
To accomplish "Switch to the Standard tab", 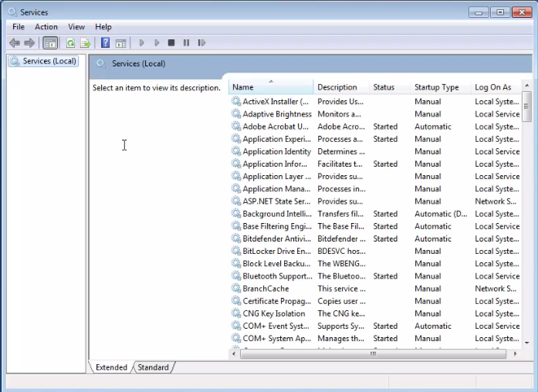I will (x=153, y=367).
